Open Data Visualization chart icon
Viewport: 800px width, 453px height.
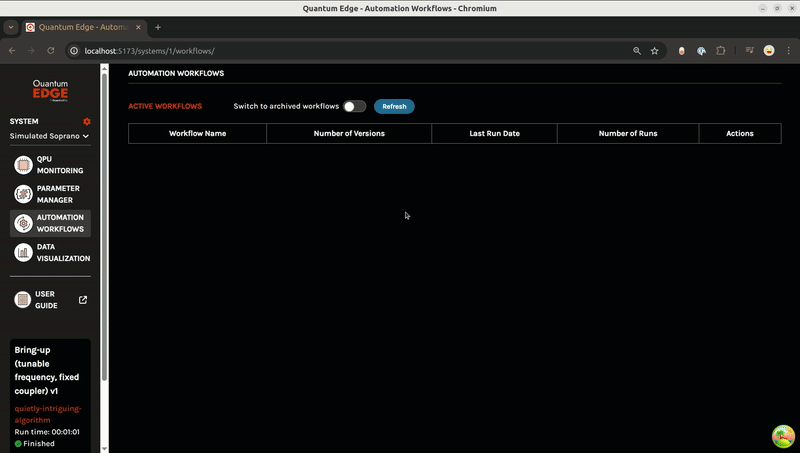click(x=23, y=252)
